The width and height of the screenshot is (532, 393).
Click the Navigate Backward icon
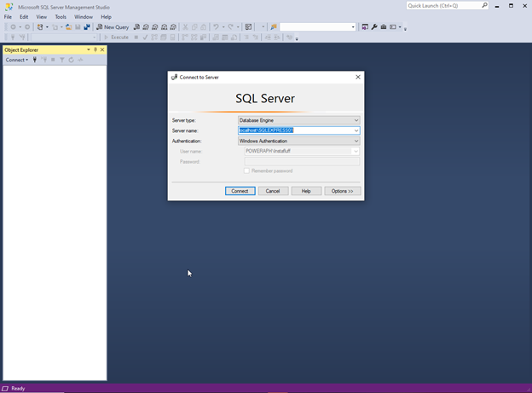coord(14,27)
